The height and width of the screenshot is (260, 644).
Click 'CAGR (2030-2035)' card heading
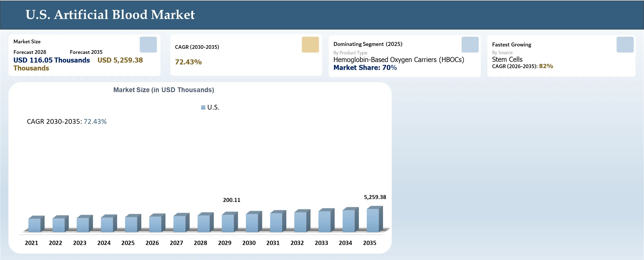click(x=197, y=47)
